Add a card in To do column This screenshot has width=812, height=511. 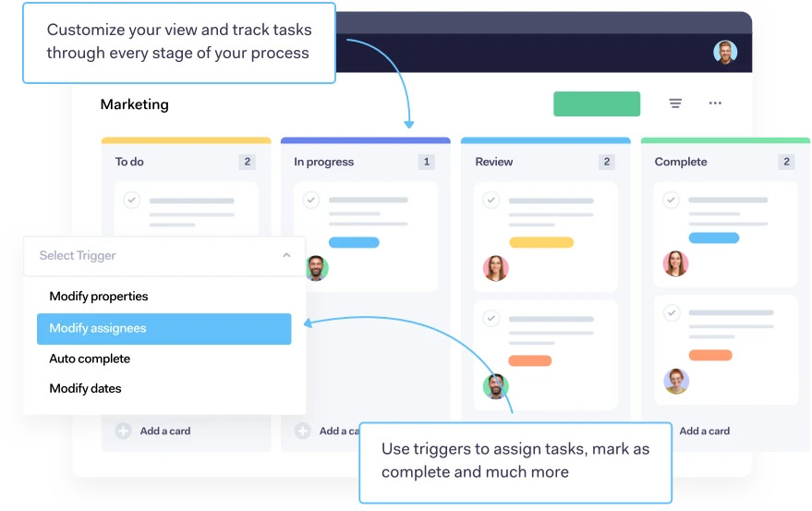pyautogui.click(x=165, y=432)
